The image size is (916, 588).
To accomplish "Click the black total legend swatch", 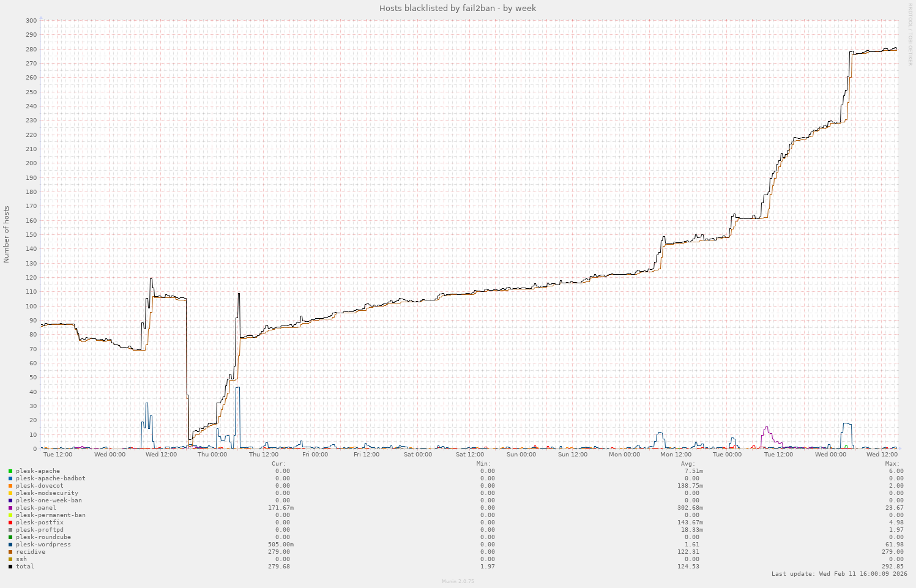I will click(x=10, y=567).
